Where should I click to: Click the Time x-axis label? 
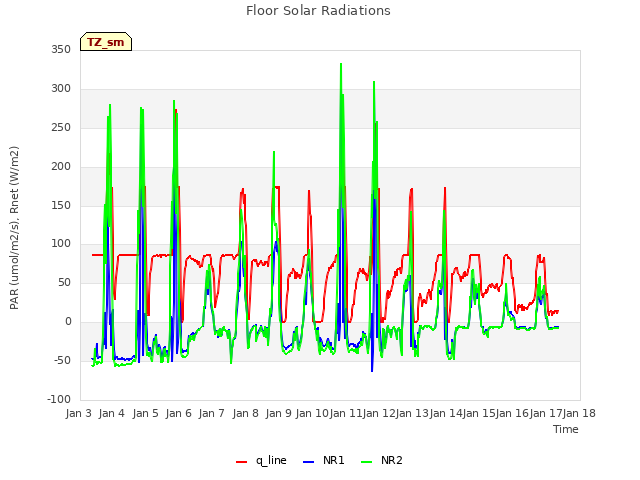point(566,429)
